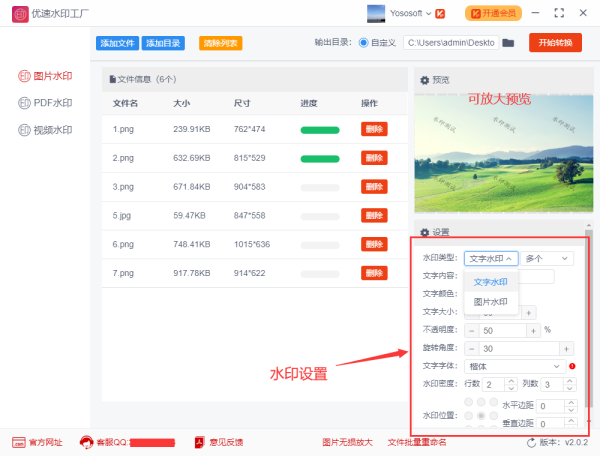Click the 官方网址 website icon
Image resolution: width=600 pixels, height=456 pixels.
coord(19,442)
